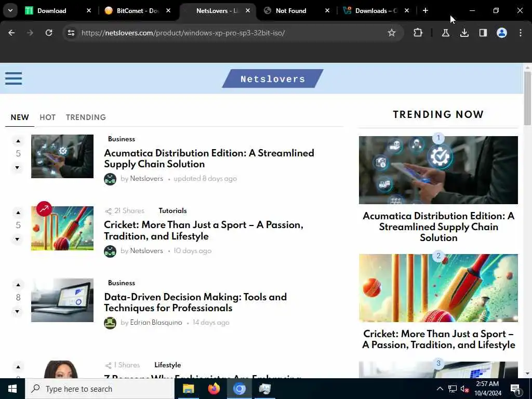Close the BitComet browser tab
Screen dimensions: 532x399
[168, 10]
